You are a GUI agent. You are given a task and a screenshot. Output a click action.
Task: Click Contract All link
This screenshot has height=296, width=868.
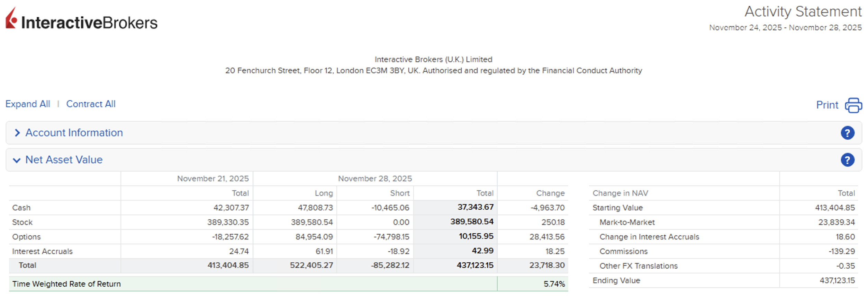coord(91,104)
